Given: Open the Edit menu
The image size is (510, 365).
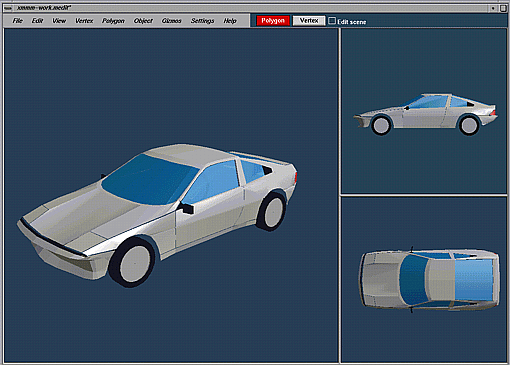Looking at the screenshot, I should (x=37, y=21).
